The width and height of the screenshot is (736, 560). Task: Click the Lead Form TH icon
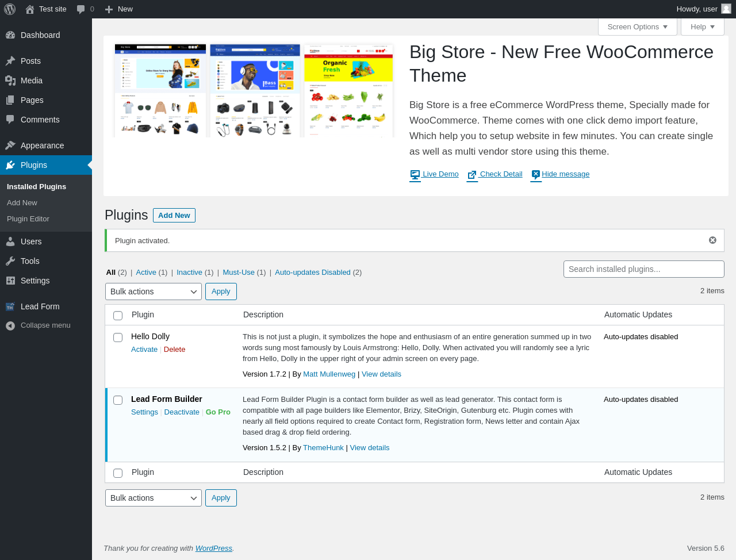pyautogui.click(x=10, y=306)
